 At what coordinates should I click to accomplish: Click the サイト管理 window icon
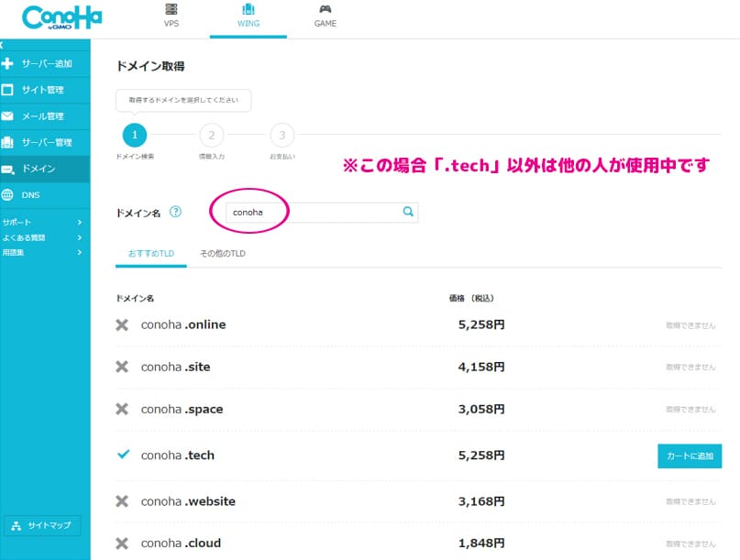(7, 90)
